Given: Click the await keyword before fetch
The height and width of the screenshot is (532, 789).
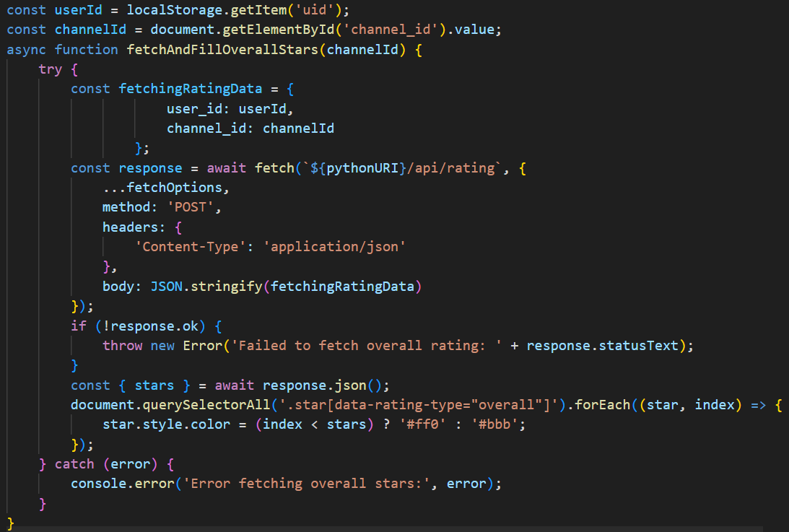Looking at the screenshot, I should [227, 167].
